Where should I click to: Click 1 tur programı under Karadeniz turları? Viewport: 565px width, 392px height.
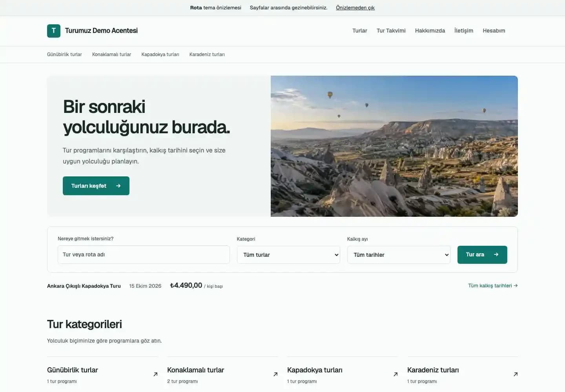[x=422, y=381]
